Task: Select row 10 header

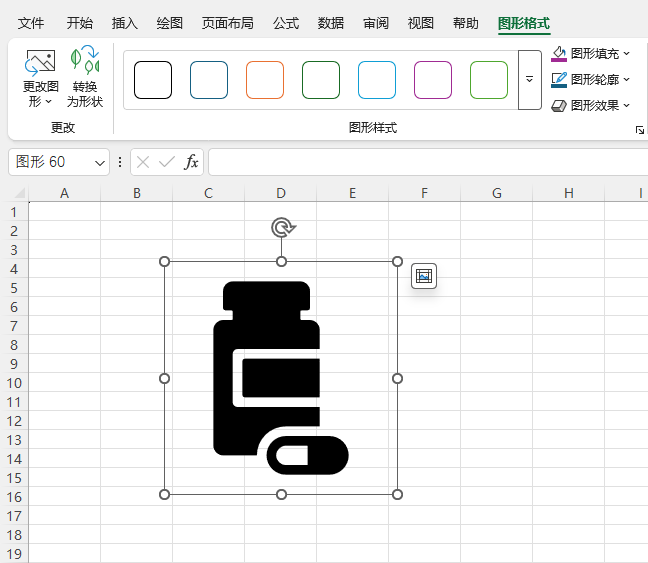Action: click(x=14, y=383)
